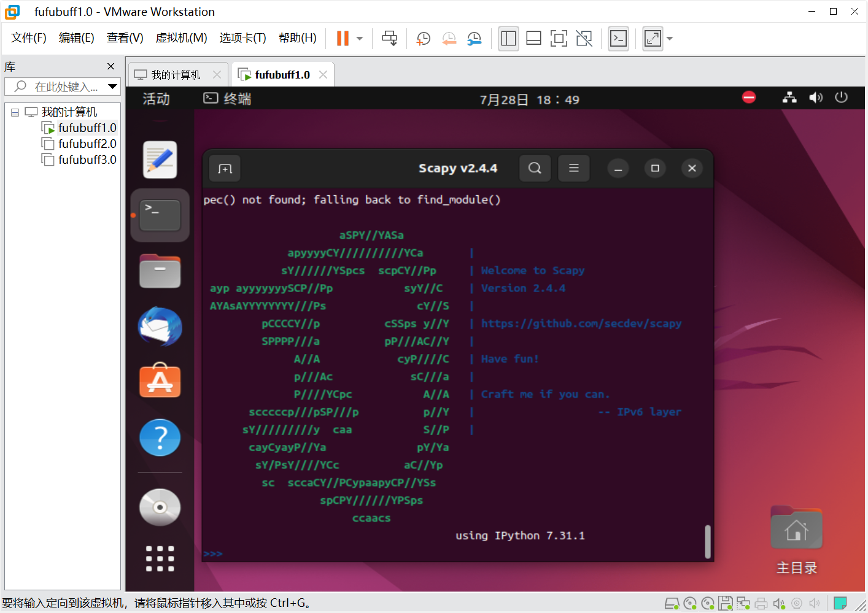Pause the virtual machine with the orange button
Viewport: 868px width, 613px height.
(x=343, y=39)
